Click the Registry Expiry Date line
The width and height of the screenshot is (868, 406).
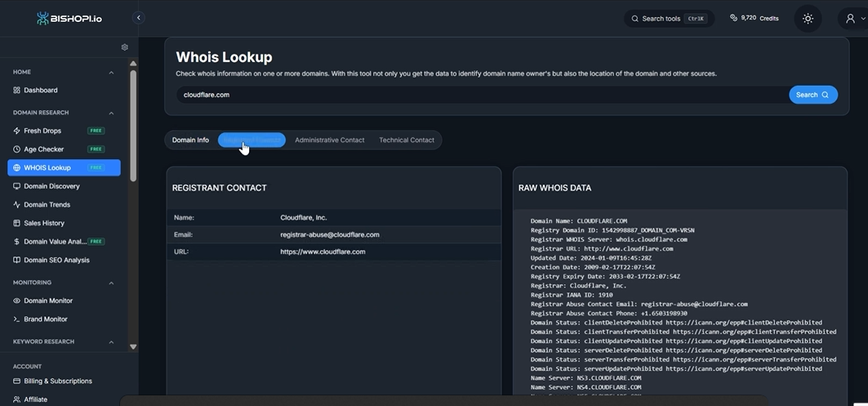point(605,276)
